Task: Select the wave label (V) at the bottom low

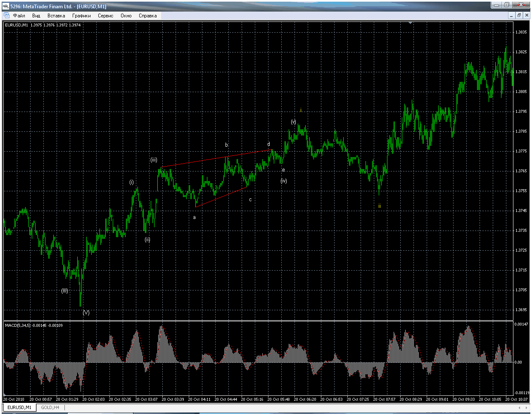Action: [86, 313]
